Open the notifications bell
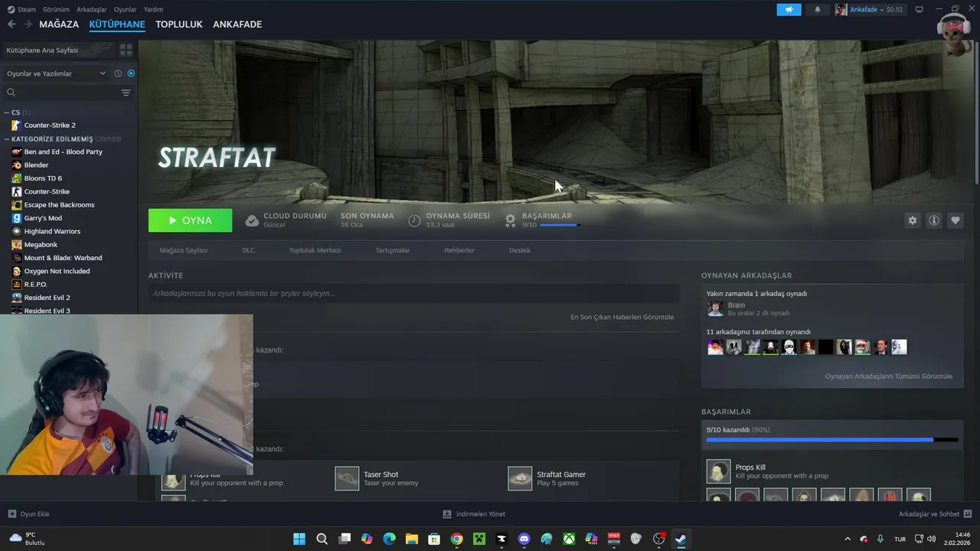The height and width of the screenshot is (551, 980). 817,9
